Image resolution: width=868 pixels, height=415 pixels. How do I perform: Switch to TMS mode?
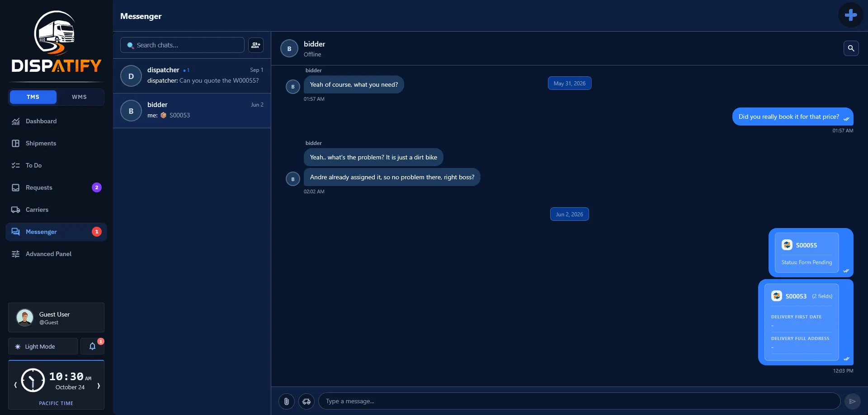[33, 97]
